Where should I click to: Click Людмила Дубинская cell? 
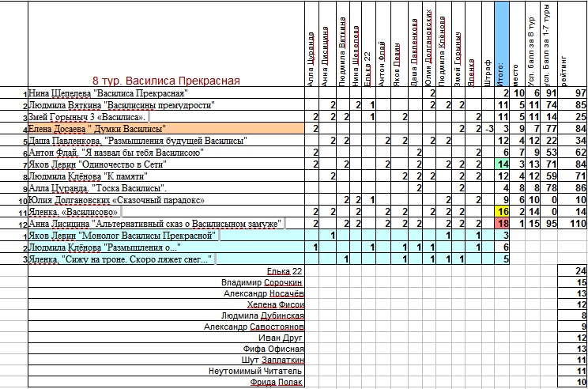(166, 315)
